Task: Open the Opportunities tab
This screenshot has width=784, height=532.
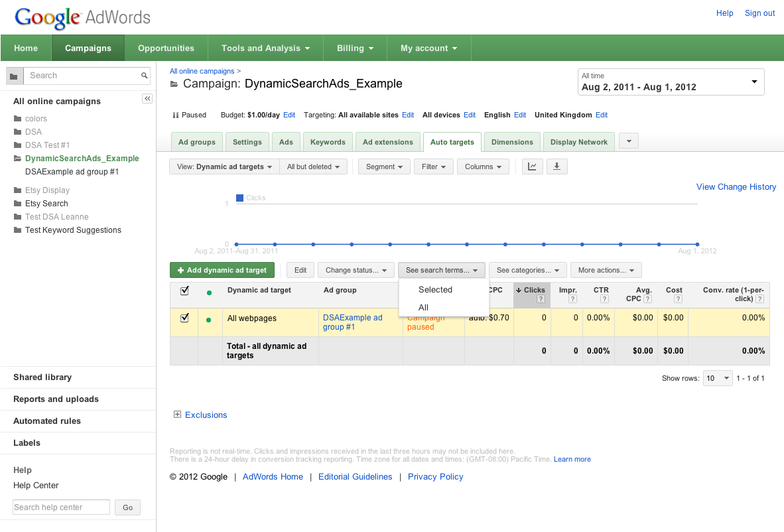Action: pyautogui.click(x=166, y=48)
